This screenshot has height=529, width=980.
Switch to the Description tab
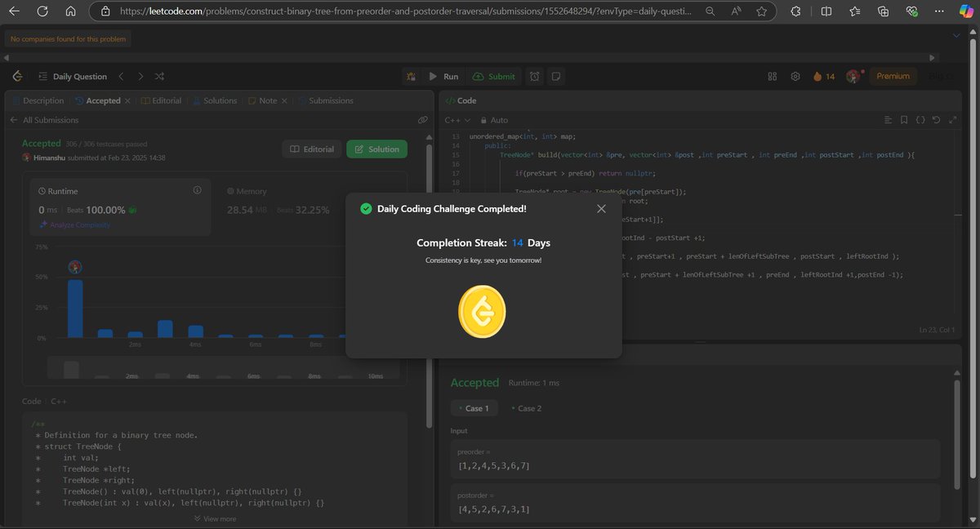(x=38, y=100)
